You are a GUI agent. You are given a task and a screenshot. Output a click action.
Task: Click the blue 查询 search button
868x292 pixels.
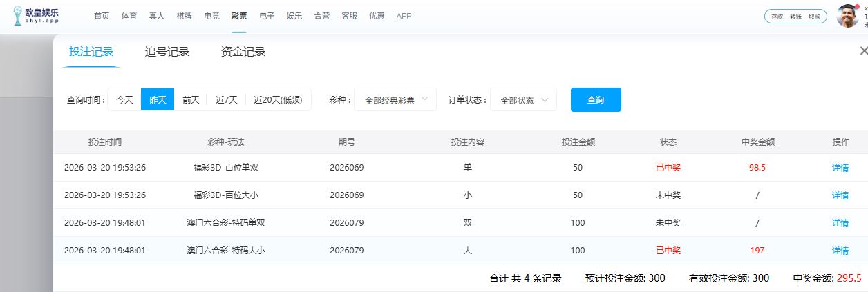(595, 99)
